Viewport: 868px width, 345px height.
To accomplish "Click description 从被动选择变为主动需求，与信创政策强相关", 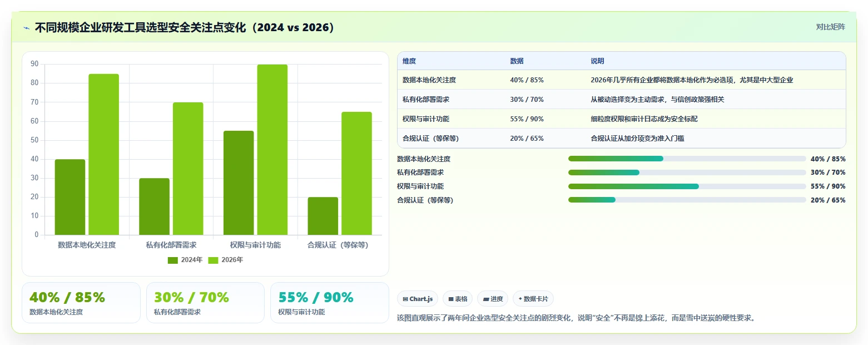I will (657, 100).
